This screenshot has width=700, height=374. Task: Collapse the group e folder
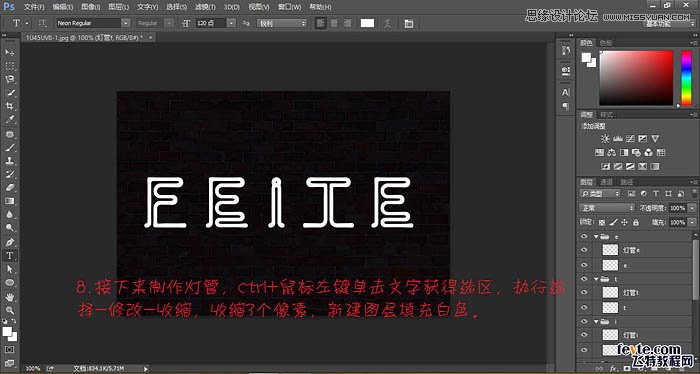596,237
